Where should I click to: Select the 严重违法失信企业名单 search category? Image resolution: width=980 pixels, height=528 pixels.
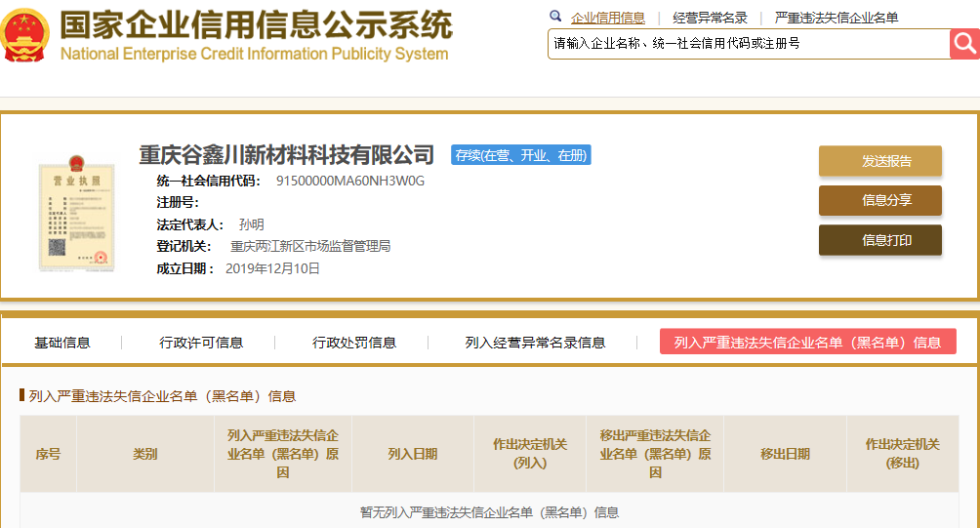pos(837,19)
